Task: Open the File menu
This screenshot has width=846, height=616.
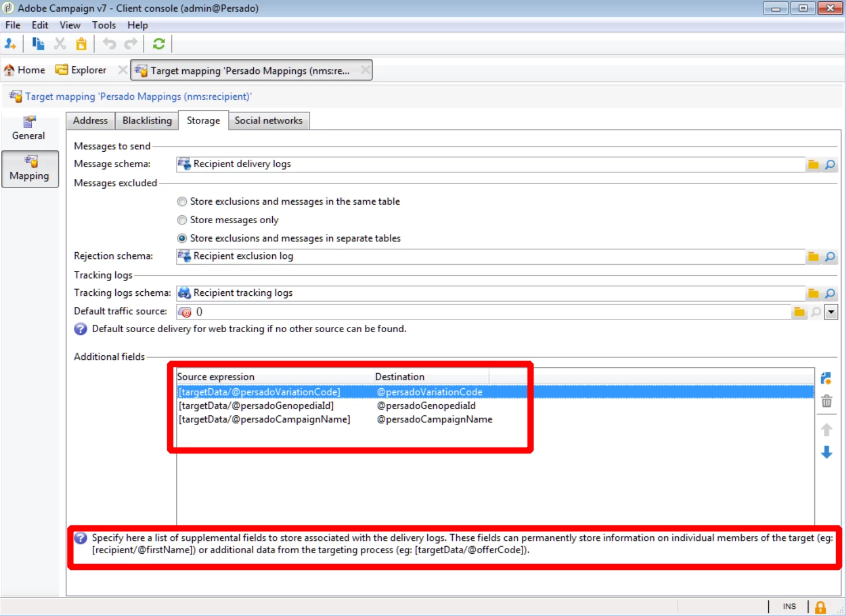Action: [13, 25]
